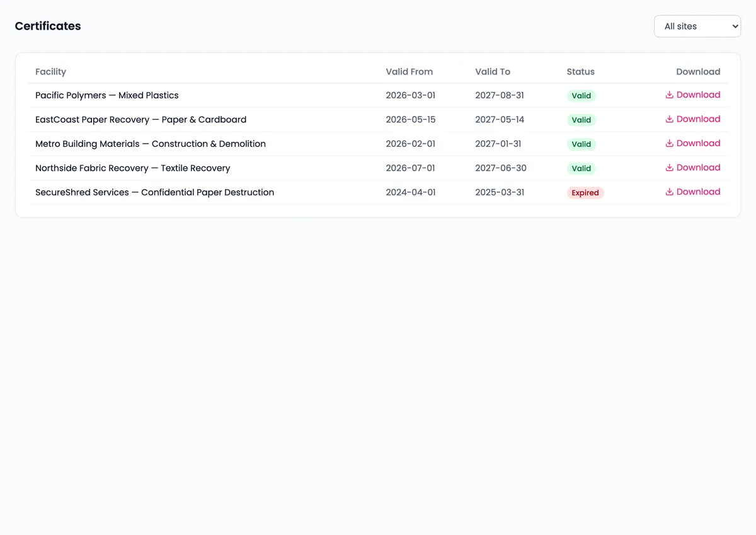This screenshot has height=535, width=756.
Task: Click Valid badge in EastCoast Paper row
Action: 581,120
